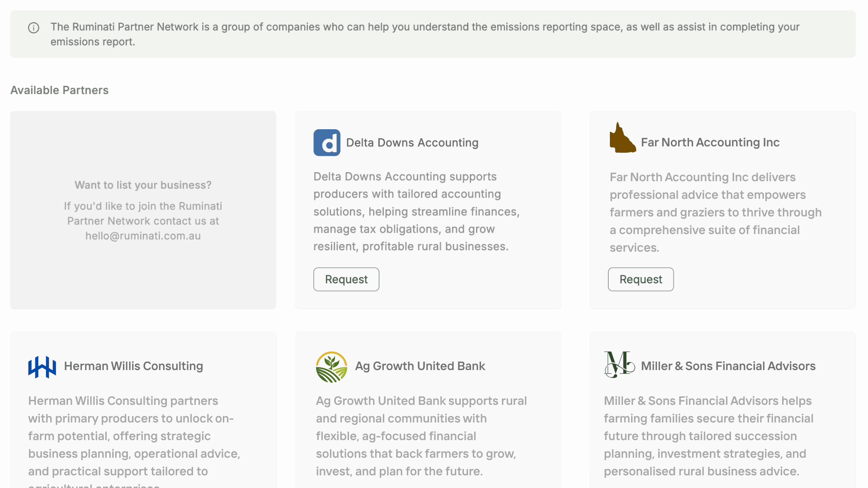
Task: Click the Herman Willis Consulting description text
Action: tap(134, 436)
